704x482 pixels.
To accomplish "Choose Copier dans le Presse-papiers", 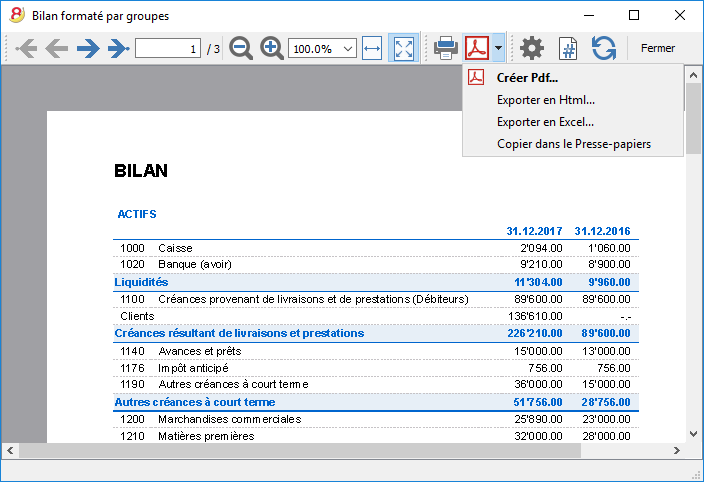I will point(573,144).
